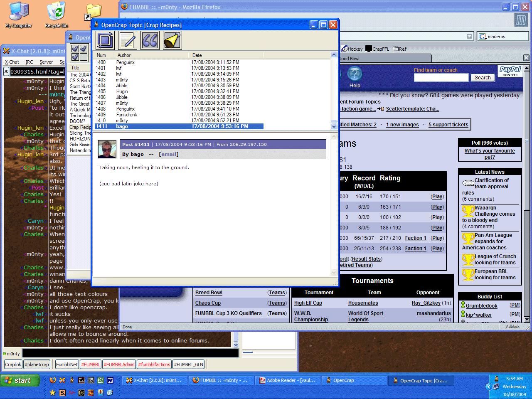Click the orange S quick launch icon
The image size is (532, 399).
coord(62,392)
